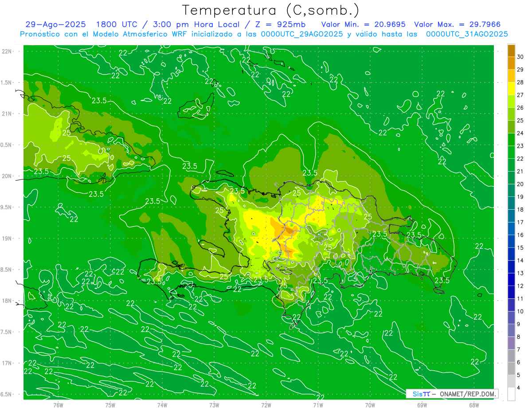Click the 19N latitude axis label
The image size is (532, 411).
point(7,238)
